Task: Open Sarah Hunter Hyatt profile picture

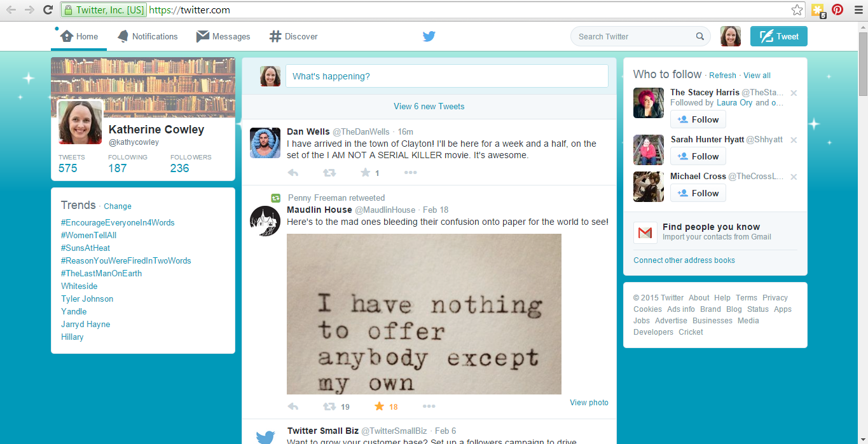Action: point(649,150)
